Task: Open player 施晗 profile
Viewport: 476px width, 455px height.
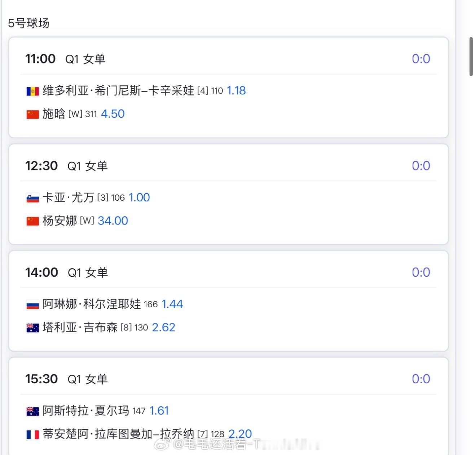Action: pyautogui.click(x=54, y=114)
